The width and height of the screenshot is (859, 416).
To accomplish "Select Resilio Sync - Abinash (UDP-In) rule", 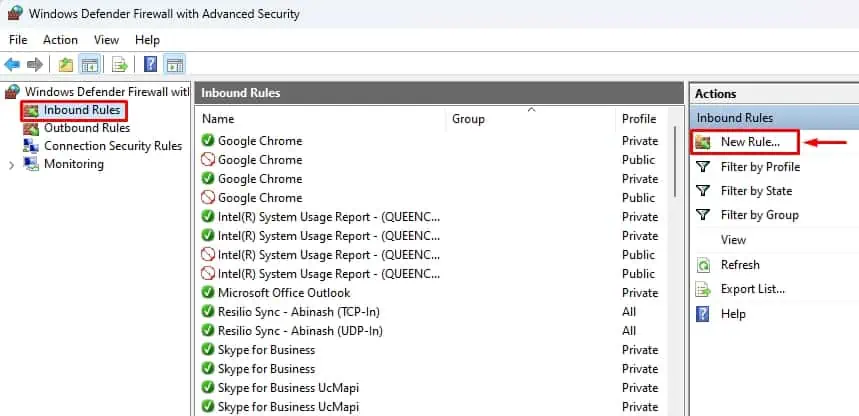I will coord(300,330).
